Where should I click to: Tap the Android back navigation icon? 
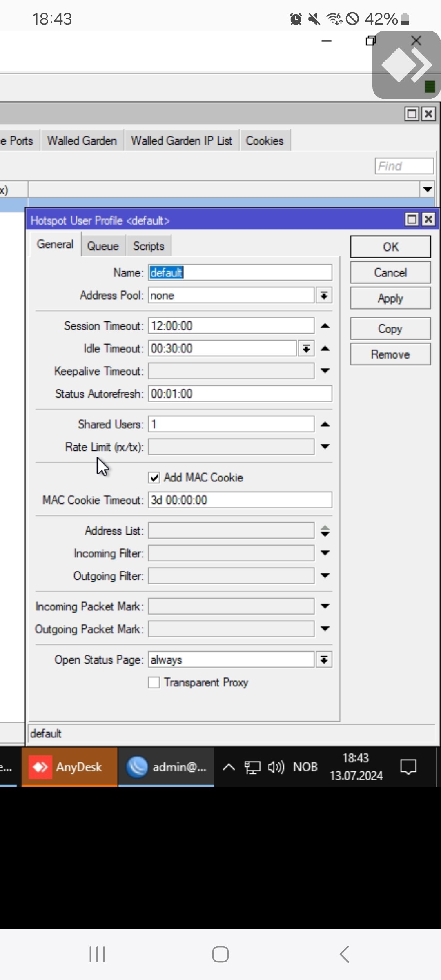click(344, 954)
